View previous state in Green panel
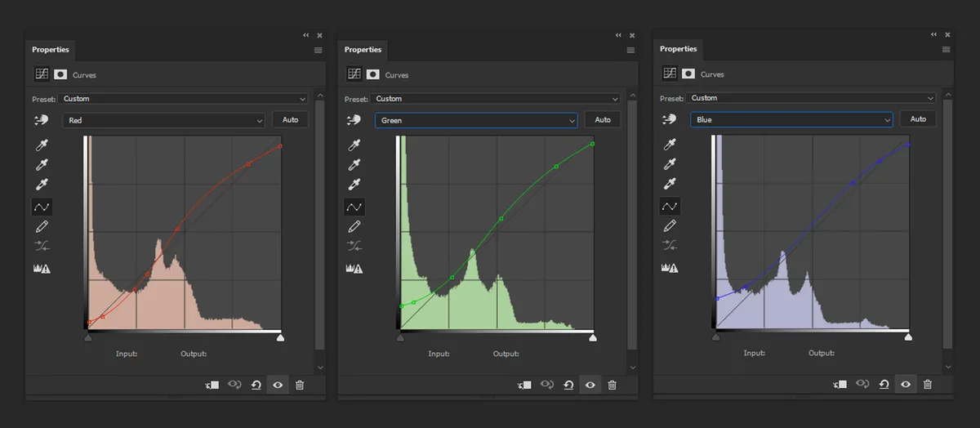Screen dimensions: 980x428 pos(547,385)
